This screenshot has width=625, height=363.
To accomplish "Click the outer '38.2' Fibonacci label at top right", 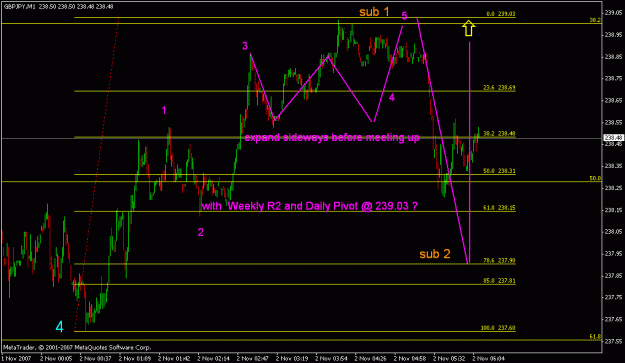I will 595,20.
